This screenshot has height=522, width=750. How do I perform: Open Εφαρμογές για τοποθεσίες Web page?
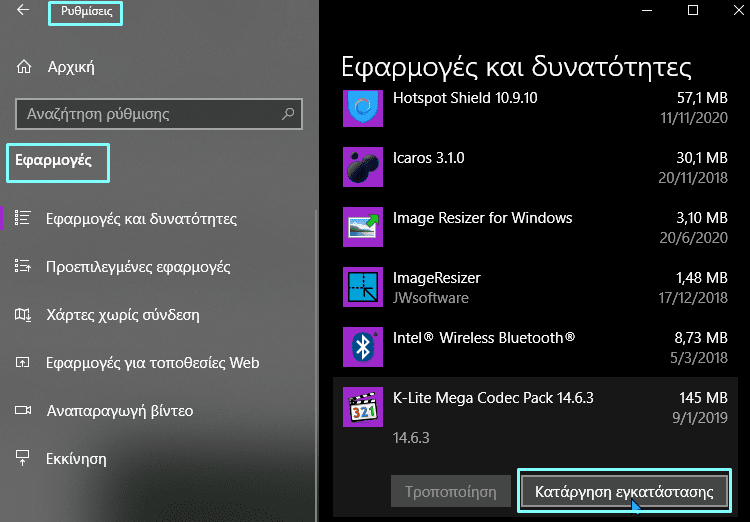pyautogui.click(x=153, y=363)
